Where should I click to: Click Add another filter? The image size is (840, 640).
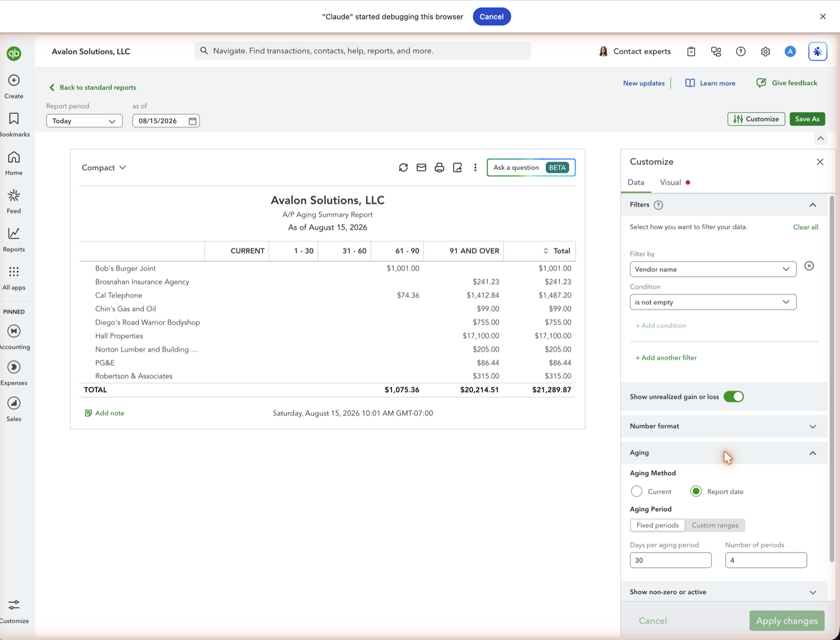(666, 358)
